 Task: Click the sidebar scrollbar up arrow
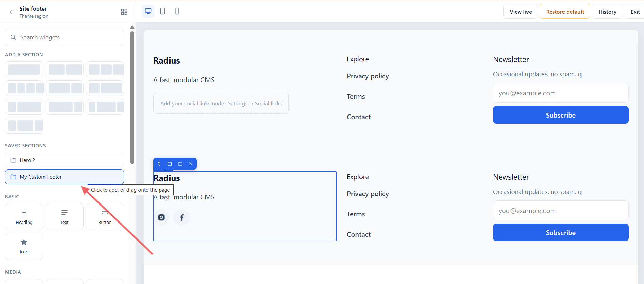click(132, 27)
